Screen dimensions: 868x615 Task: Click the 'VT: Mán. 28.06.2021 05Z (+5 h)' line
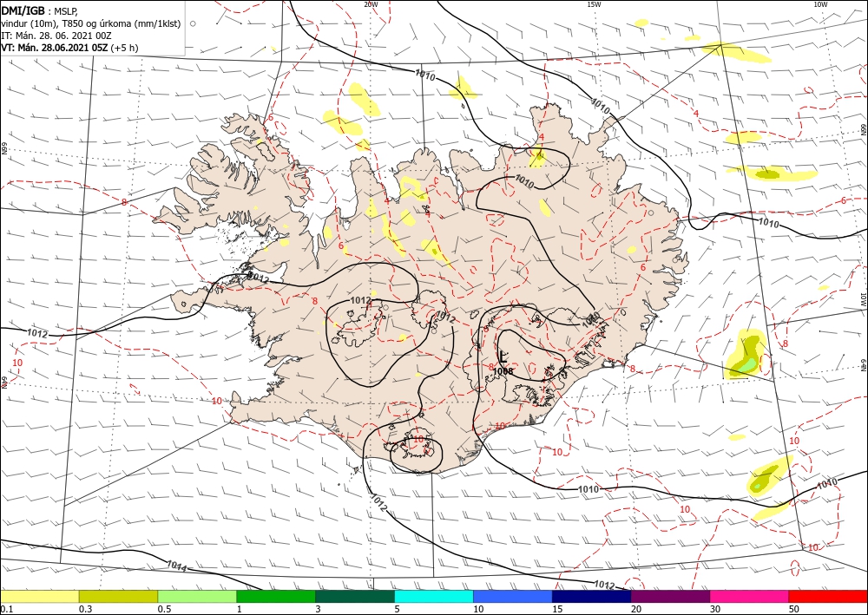tap(69, 48)
